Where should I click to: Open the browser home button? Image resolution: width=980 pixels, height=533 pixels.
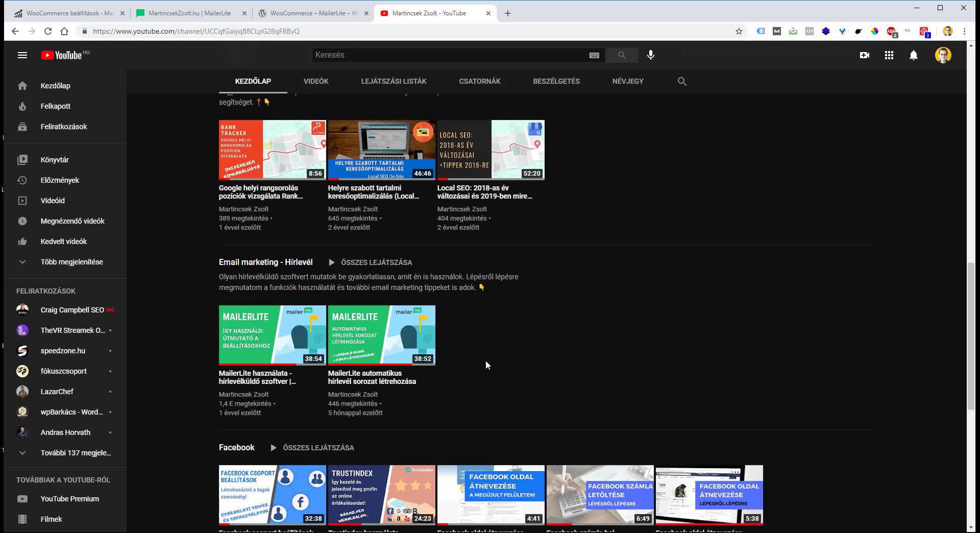click(64, 31)
